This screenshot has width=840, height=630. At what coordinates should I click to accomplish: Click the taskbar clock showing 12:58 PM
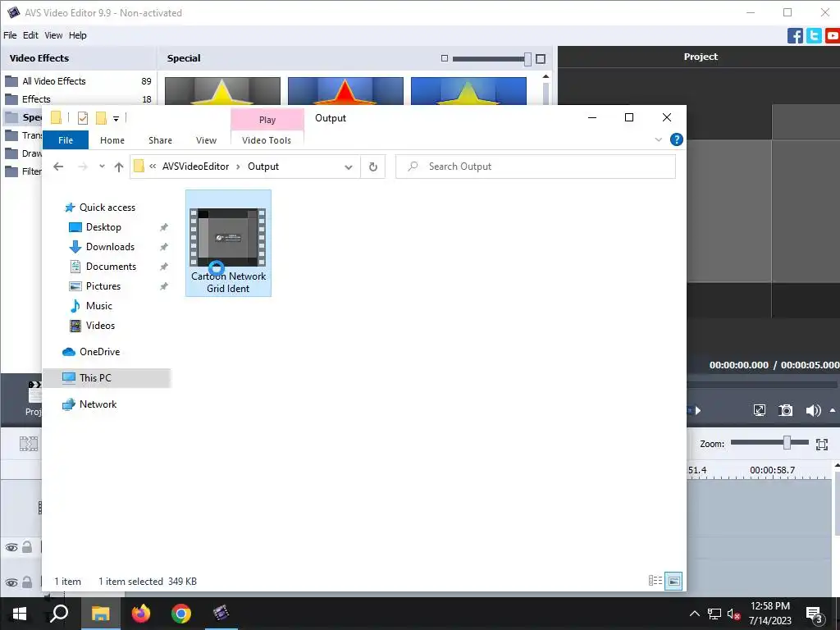coord(769,614)
